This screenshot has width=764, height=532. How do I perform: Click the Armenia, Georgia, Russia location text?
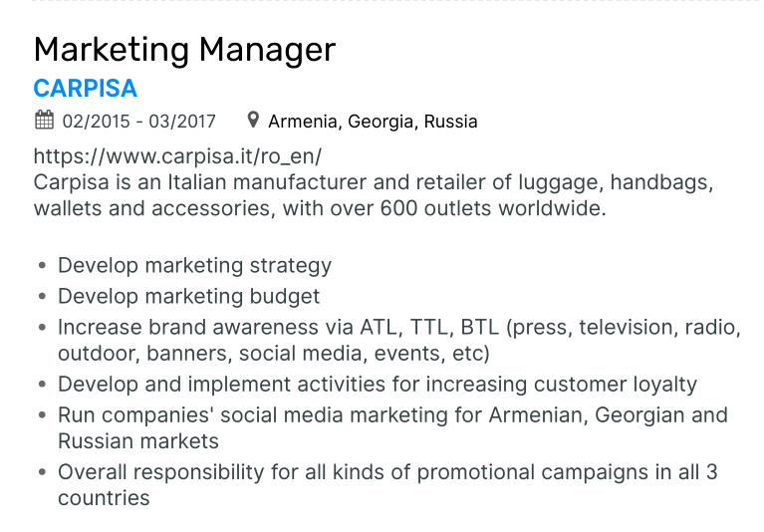pos(373,122)
